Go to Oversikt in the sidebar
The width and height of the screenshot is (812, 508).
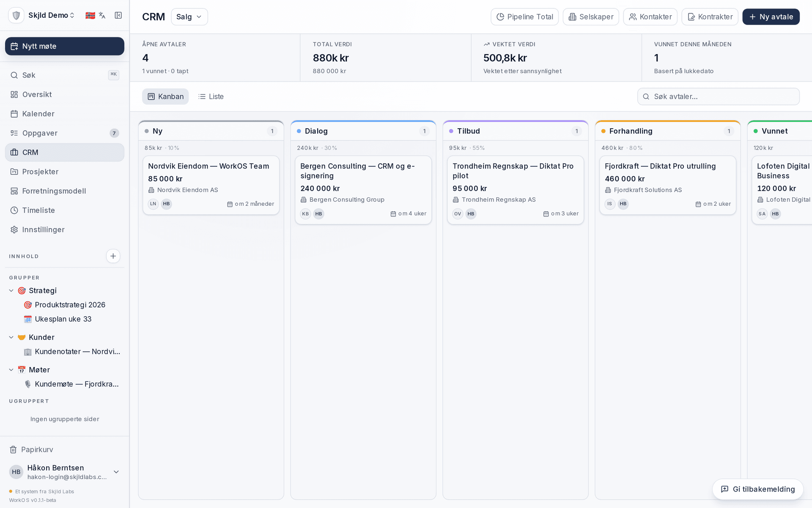tap(65, 94)
